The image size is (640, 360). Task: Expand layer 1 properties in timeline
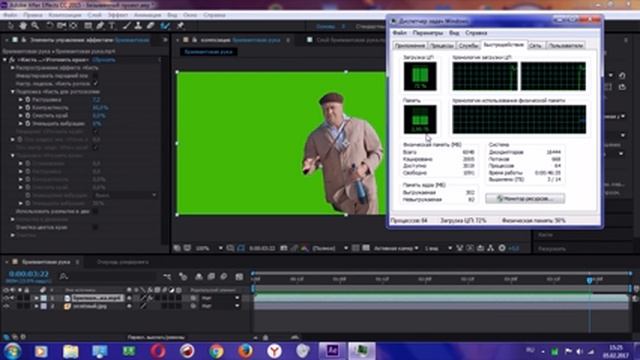[36, 298]
